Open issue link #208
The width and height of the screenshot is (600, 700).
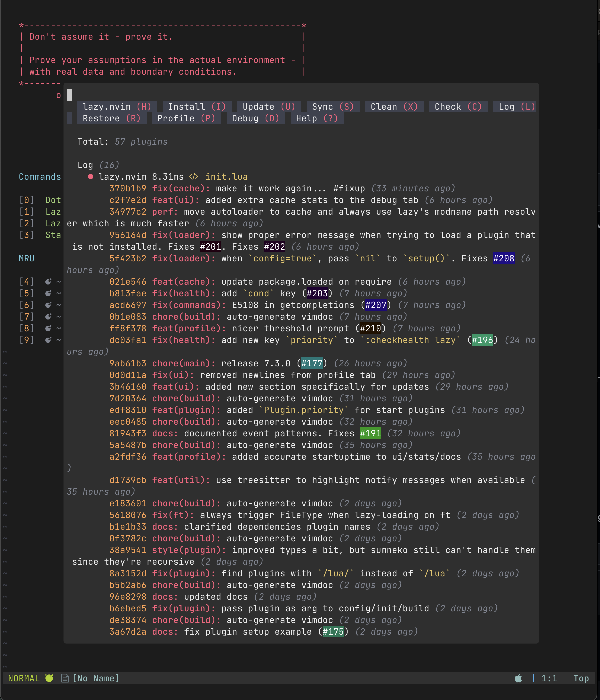tap(504, 258)
